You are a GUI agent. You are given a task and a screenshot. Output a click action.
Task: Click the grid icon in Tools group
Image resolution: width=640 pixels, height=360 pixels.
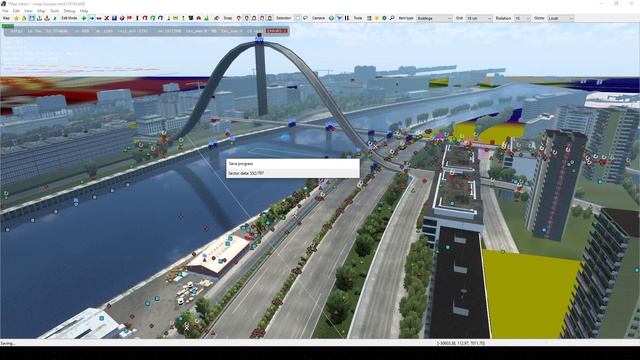369,18
